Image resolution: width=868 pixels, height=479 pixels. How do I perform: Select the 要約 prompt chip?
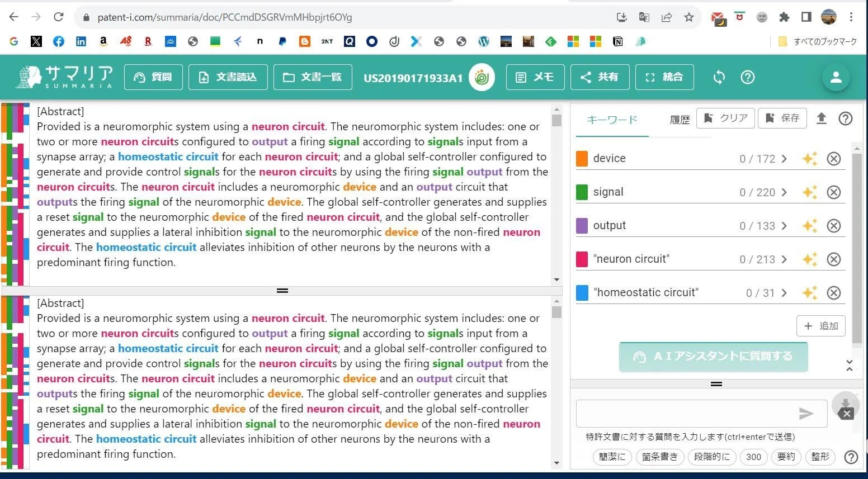click(x=786, y=457)
